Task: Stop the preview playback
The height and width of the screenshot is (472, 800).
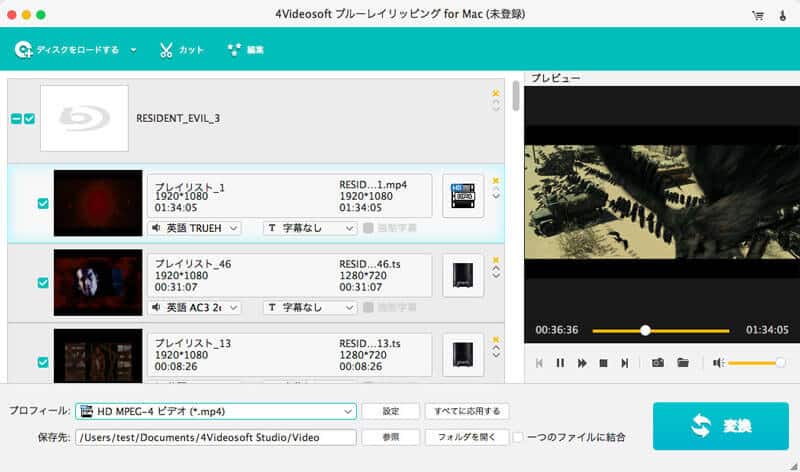Action: 603,363
